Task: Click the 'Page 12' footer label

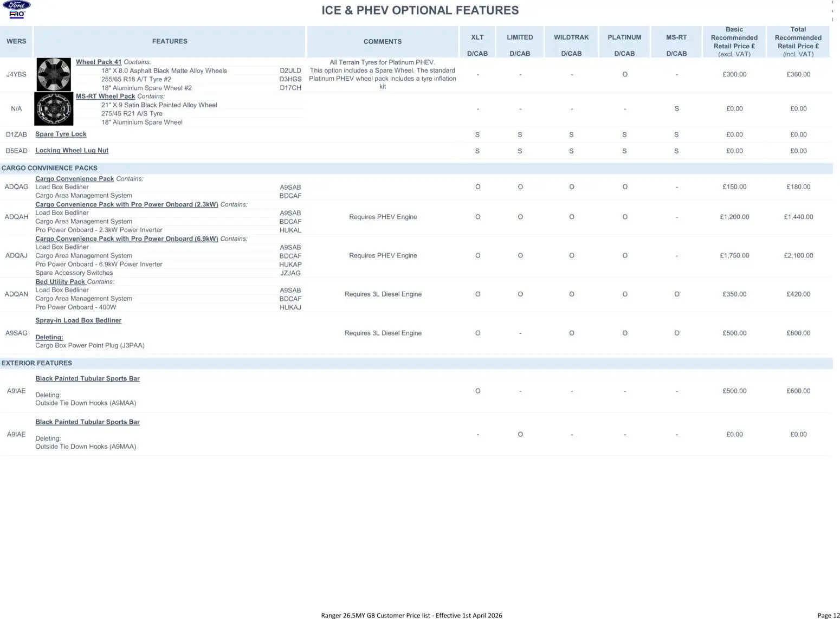Action: coord(829,615)
